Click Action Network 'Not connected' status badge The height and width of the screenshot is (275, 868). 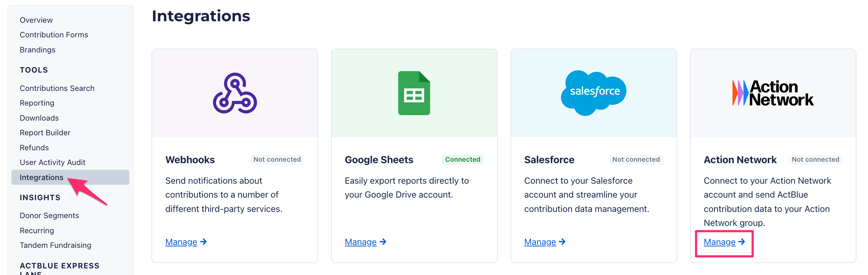[x=815, y=159]
